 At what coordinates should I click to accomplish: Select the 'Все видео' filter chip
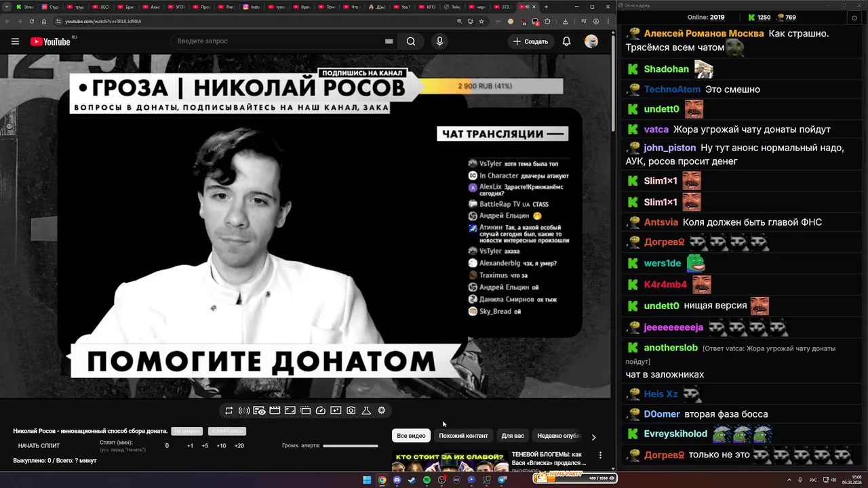(411, 436)
